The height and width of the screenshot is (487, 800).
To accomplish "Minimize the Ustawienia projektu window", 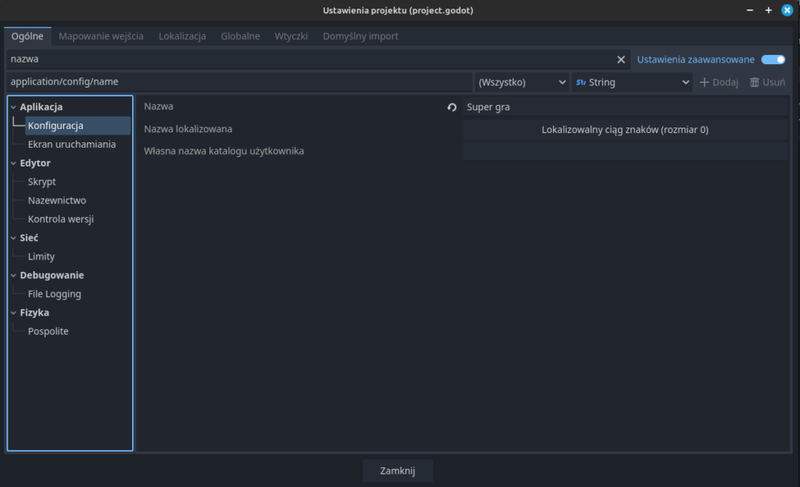I will tap(750, 10).
